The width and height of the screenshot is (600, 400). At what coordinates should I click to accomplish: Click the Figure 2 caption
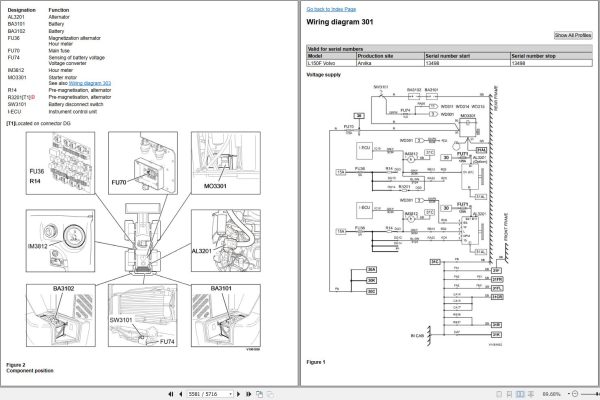click(16, 365)
